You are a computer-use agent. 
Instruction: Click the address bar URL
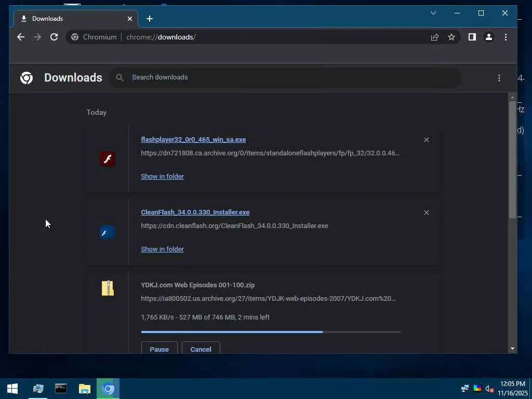click(161, 37)
